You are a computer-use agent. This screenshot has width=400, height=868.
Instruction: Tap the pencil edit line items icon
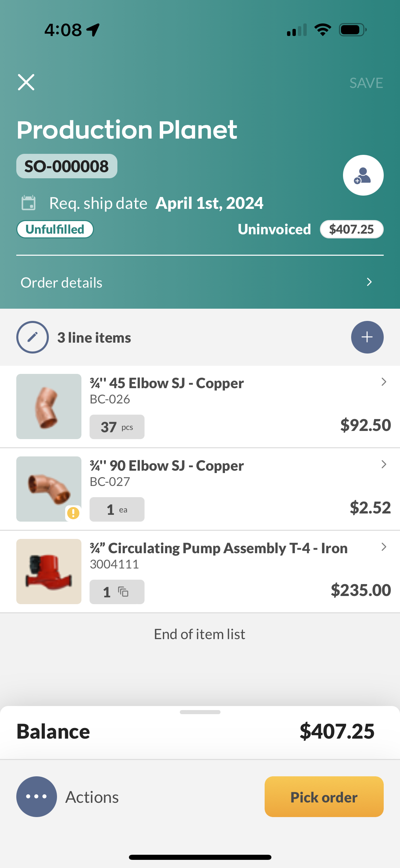33,337
